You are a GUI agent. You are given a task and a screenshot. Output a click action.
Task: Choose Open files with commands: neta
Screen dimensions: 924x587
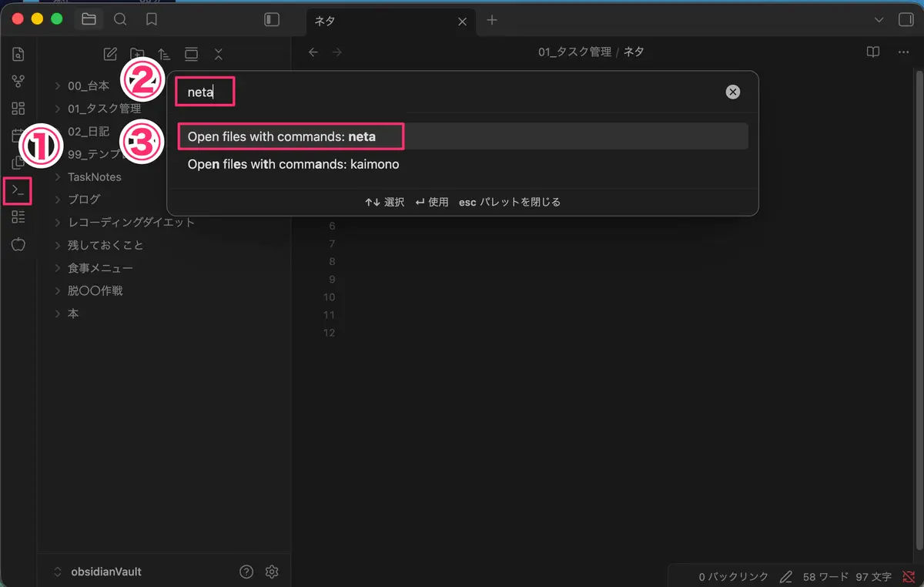point(462,136)
